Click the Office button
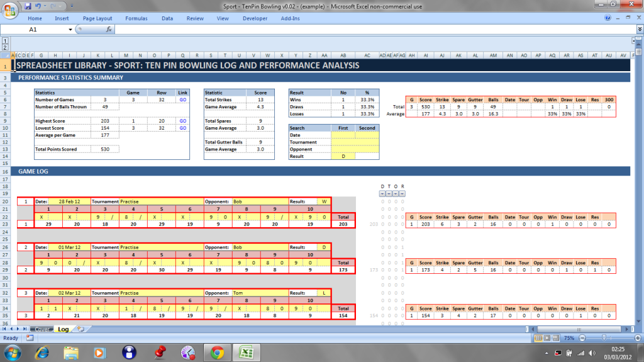This screenshot has height=362, width=644. click(x=9, y=9)
